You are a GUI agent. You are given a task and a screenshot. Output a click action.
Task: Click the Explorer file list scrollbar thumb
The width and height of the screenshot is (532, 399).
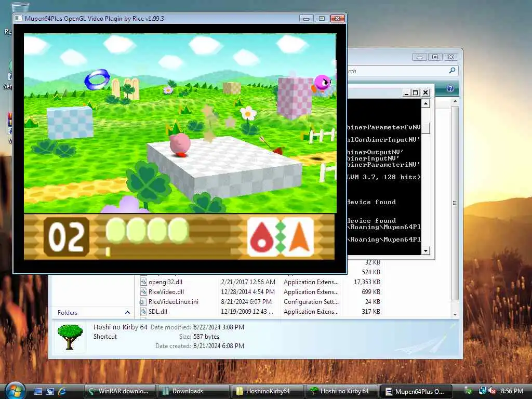pos(455,203)
